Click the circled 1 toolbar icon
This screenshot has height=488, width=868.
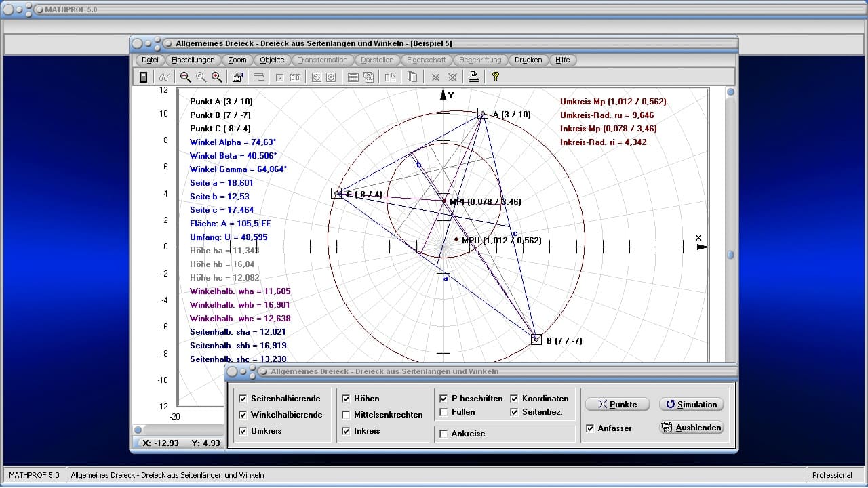[x=315, y=77]
